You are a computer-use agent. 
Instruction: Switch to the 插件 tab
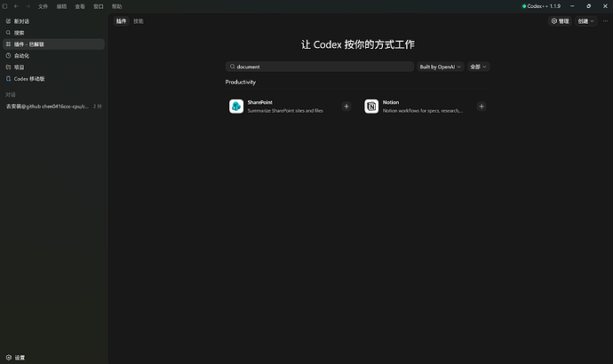(x=121, y=21)
